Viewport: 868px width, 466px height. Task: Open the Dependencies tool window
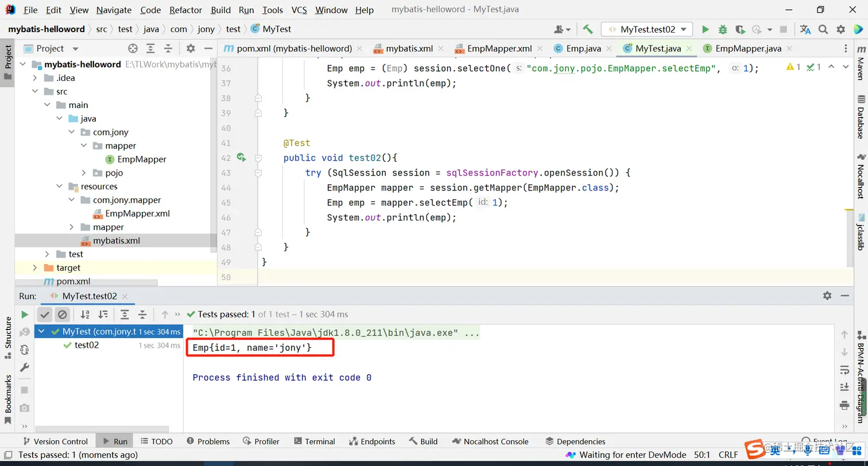[575, 441]
